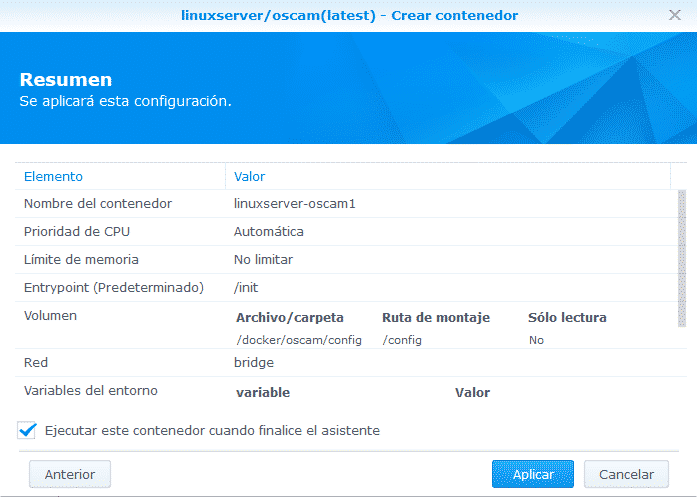The width and height of the screenshot is (697, 497).
Task: Click the Volumen row label
Action: pyautogui.click(x=50, y=316)
